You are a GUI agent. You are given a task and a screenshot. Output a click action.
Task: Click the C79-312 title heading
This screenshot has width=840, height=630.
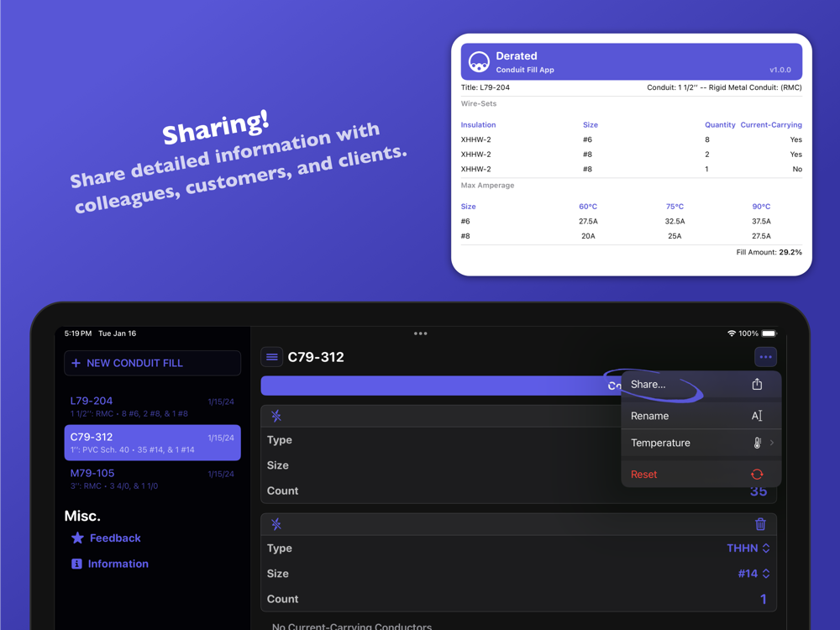point(316,357)
